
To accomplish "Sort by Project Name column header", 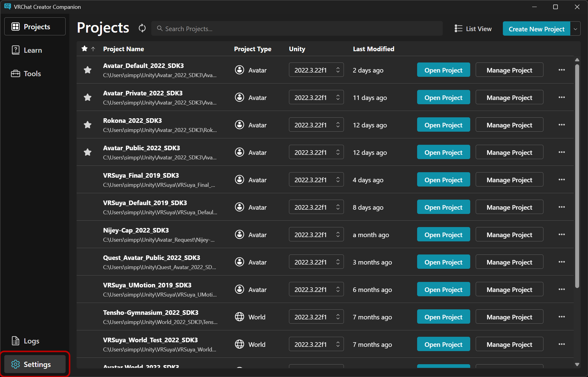I will tap(124, 49).
